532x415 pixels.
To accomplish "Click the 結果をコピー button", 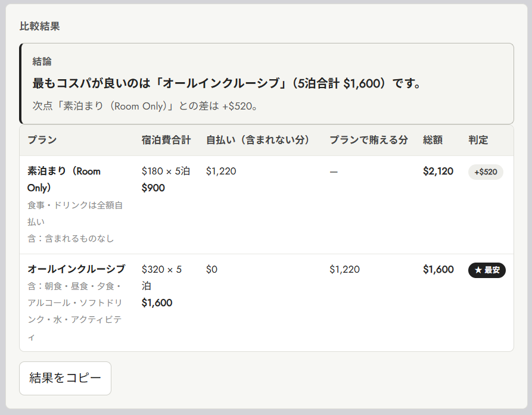I will (x=65, y=378).
